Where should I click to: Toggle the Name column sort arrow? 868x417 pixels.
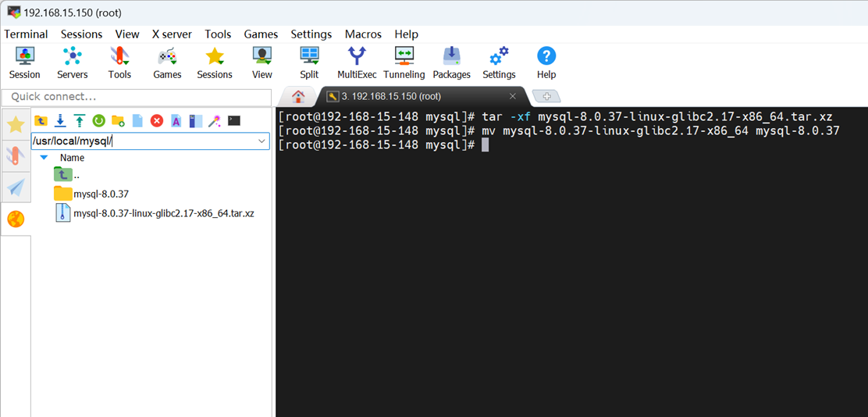click(44, 158)
